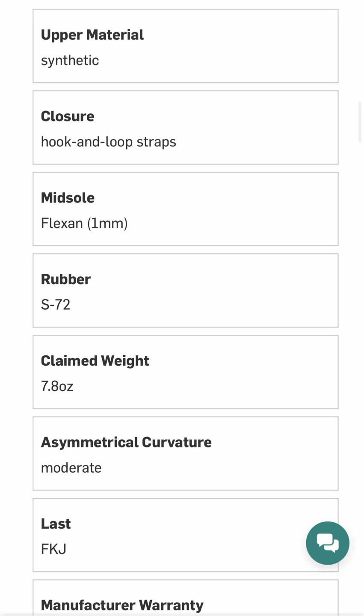Image resolution: width=364 pixels, height=616 pixels.
Task: Select the Asymmetrical Curvature heading
Action: [x=126, y=442]
